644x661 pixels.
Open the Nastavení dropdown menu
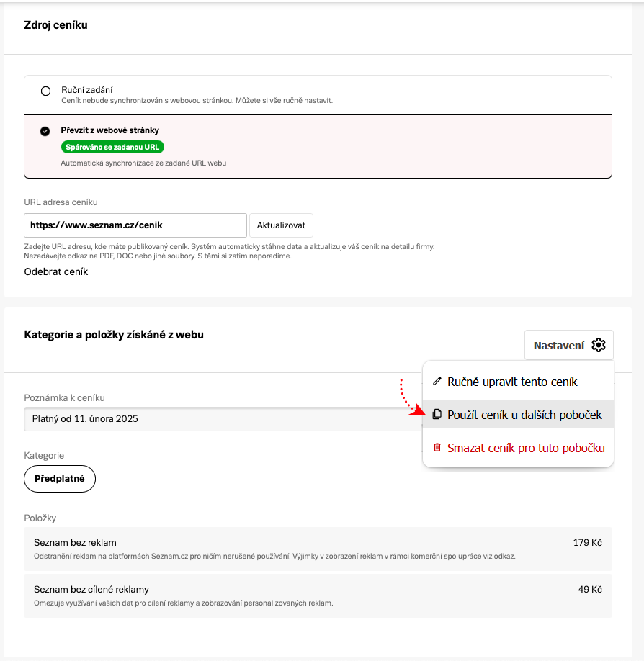568,346
